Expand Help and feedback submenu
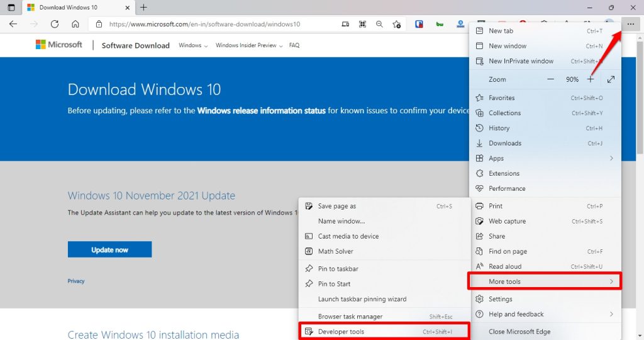 coord(545,314)
